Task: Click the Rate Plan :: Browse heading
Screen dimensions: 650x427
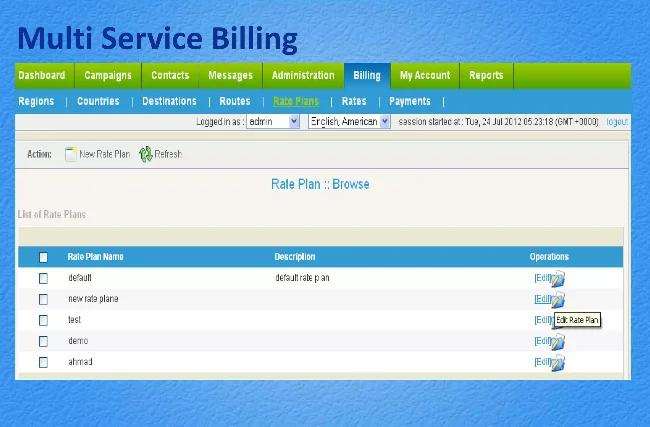Action: [x=320, y=184]
